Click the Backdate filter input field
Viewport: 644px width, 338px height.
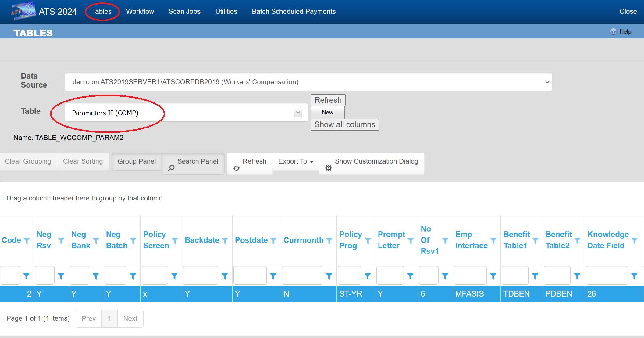(x=201, y=276)
